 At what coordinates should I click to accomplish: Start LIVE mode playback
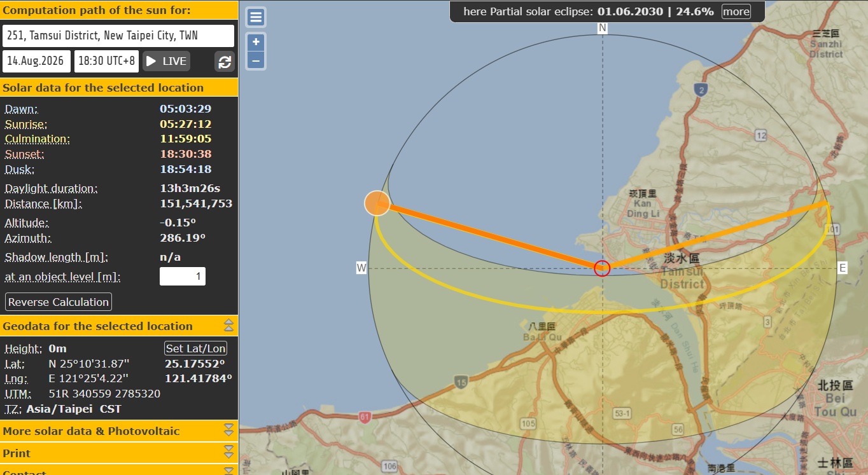[x=167, y=61]
